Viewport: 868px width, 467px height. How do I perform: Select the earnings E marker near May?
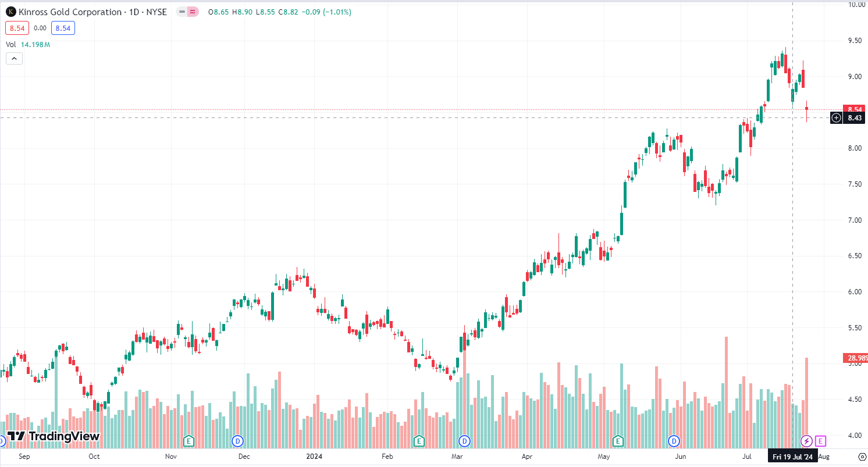[617, 440]
